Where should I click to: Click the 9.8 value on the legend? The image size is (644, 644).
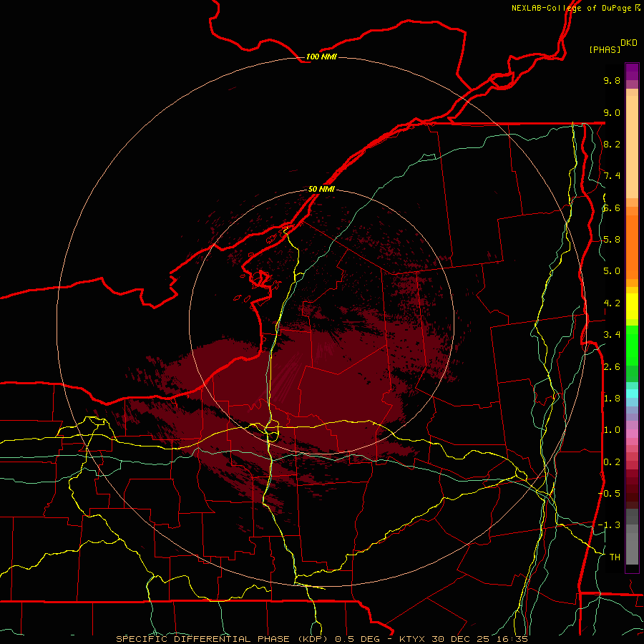[612, 80]
